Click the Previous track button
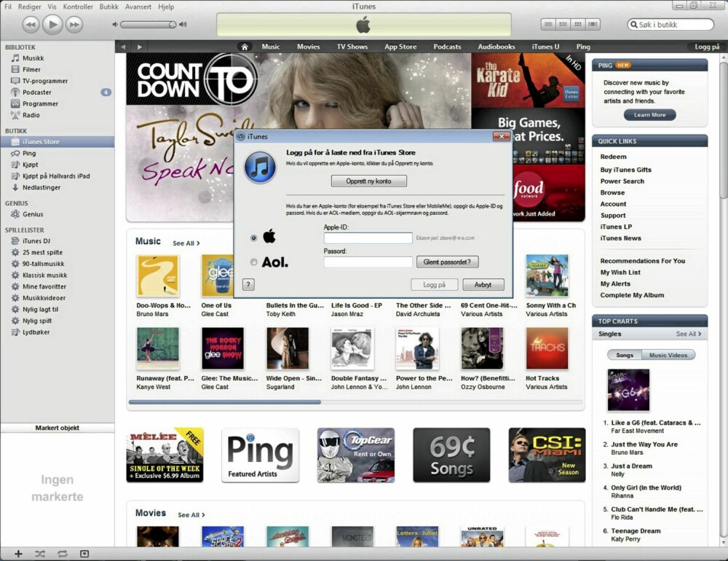The height and width of the screenshot is (561, 728). pyautogui.click(x=31, y=25)
